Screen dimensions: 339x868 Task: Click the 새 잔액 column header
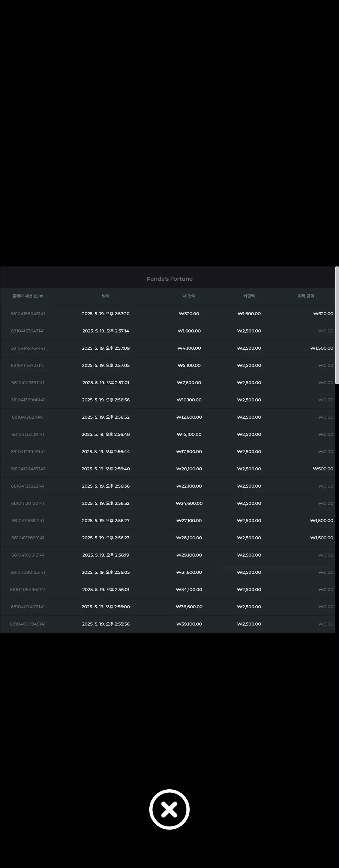click(189, 296)
